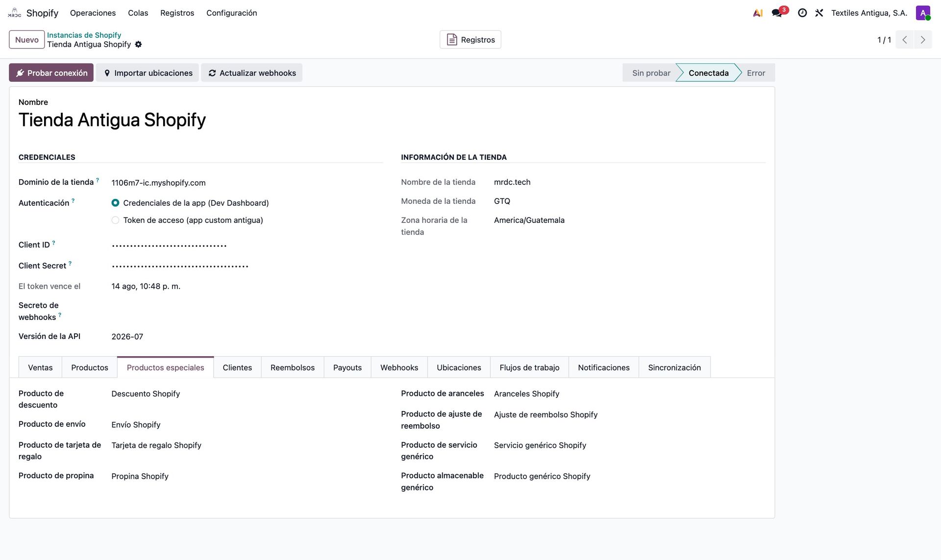The height and width of the screenshot is (560, 941).
Task: Open Producto almacenable genérico dropdown
Action: (630, 476)
